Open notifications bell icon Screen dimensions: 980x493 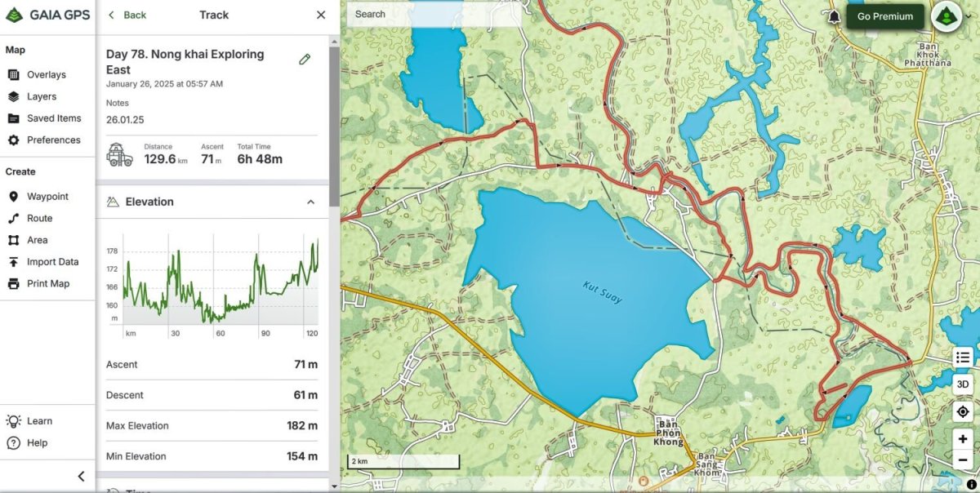[834, 16]
